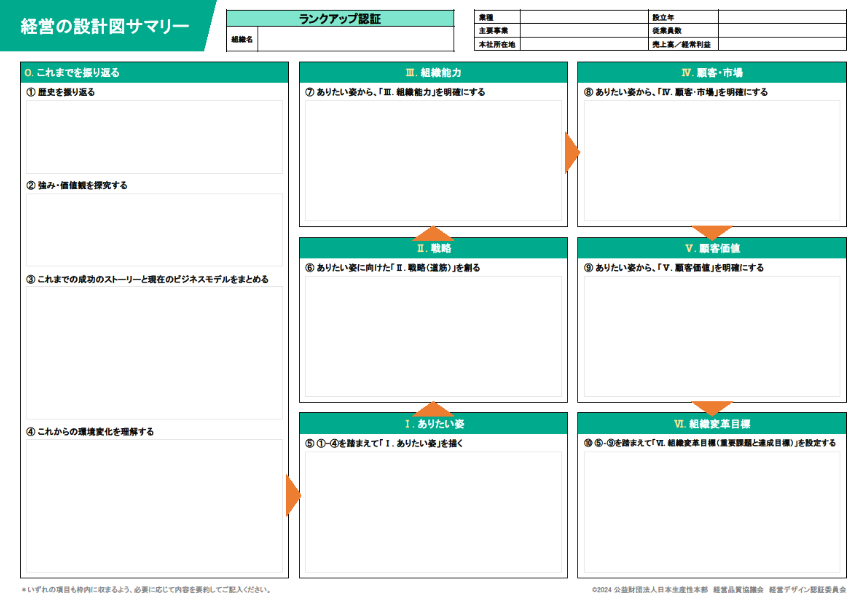
Task: Click the text box under ③ これまでの成功のストーリー
Action: (x=154, y=352)
